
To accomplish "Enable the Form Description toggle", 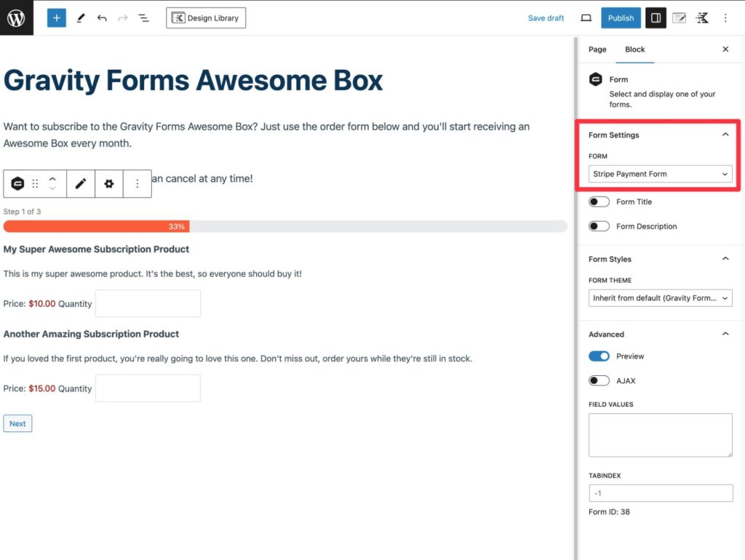I will [599, 226].
